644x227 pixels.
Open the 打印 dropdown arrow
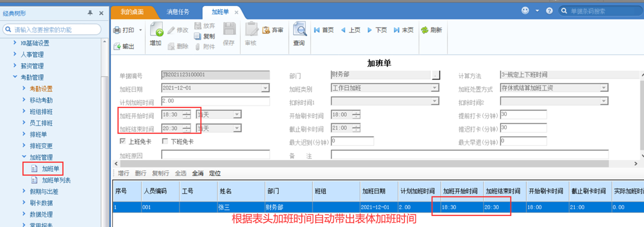click(140, 31)
